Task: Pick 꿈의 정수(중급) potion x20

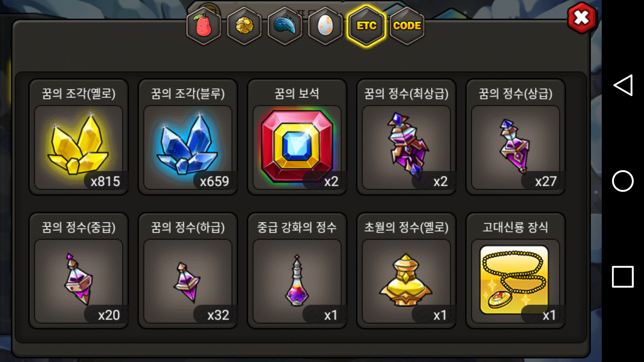Action: click(79, 271)
